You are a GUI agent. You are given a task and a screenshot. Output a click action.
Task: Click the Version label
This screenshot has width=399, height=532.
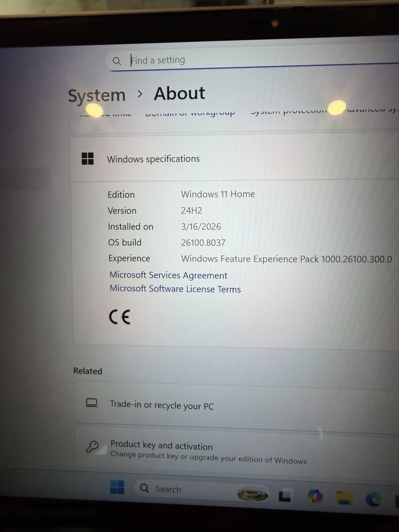[122, 210]
